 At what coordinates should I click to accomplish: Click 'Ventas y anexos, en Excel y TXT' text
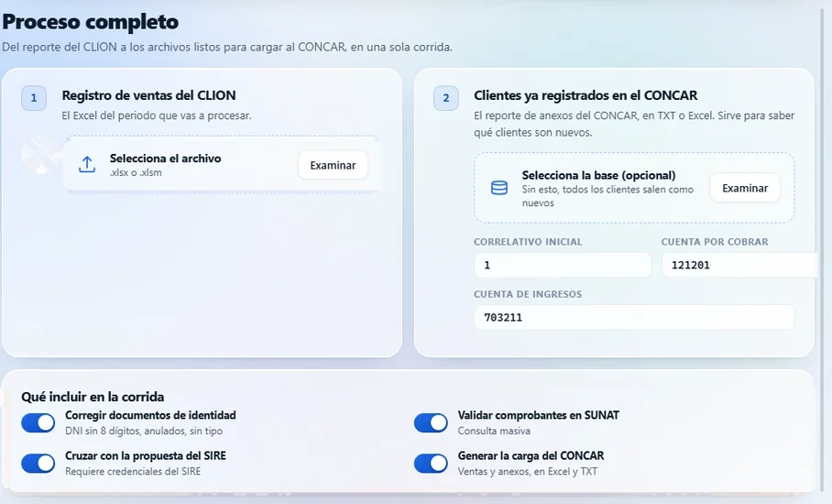pos(528,471)
